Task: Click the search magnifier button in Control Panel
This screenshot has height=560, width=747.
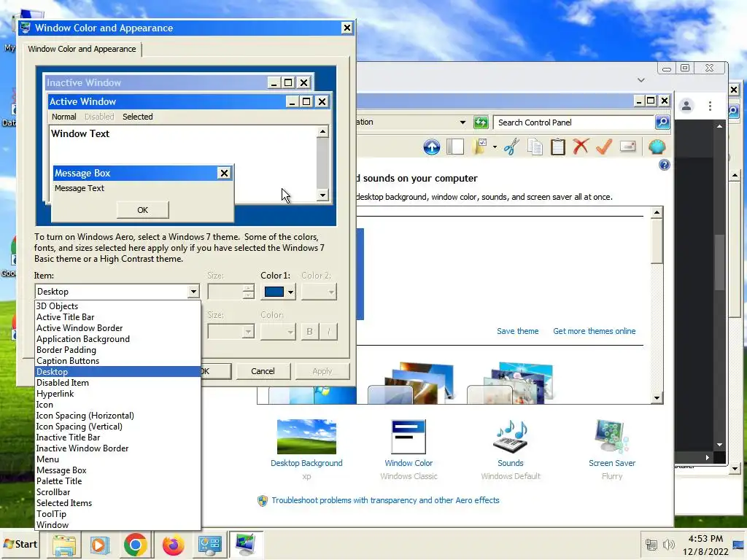Action: coord(662,122)
